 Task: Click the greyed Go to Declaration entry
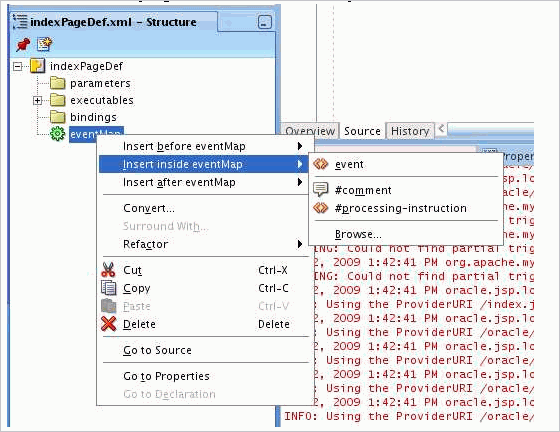click(x=204, y=394)
